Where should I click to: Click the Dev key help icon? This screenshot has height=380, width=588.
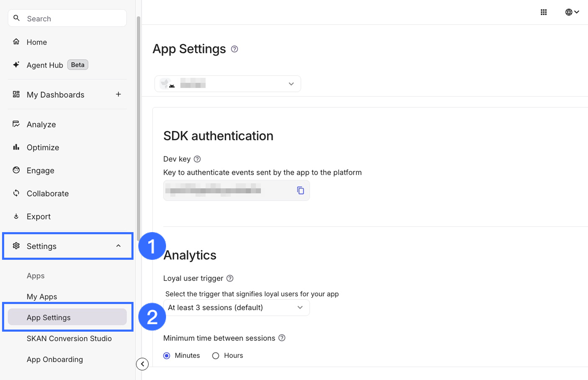click(197, 159)
